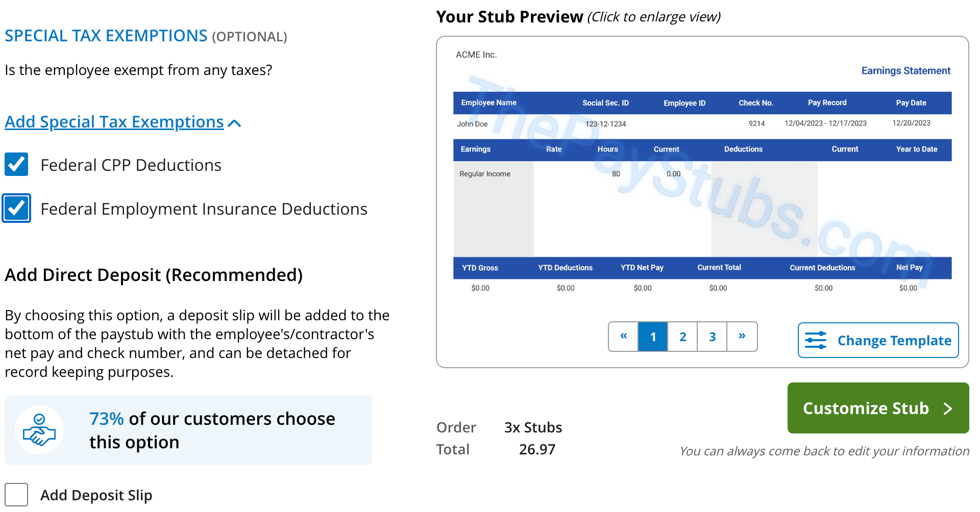Viewport: 980px width, 512px height.
Task: Uncheck Federal CPP Deductions checkbox
Action: pyautogui.click(x=16, y=165)
